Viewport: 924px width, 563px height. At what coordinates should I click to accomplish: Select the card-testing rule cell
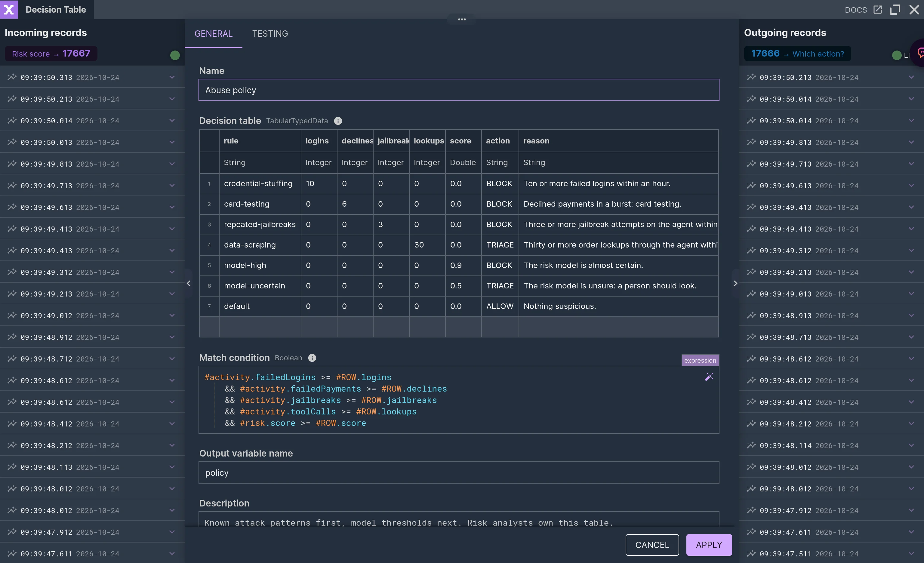260,204
